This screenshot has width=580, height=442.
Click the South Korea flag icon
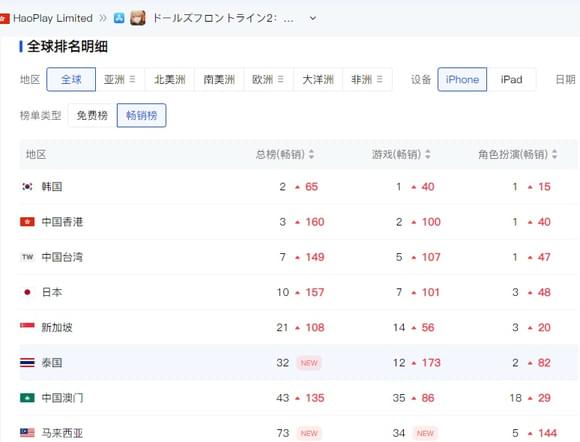click(27, 186)
